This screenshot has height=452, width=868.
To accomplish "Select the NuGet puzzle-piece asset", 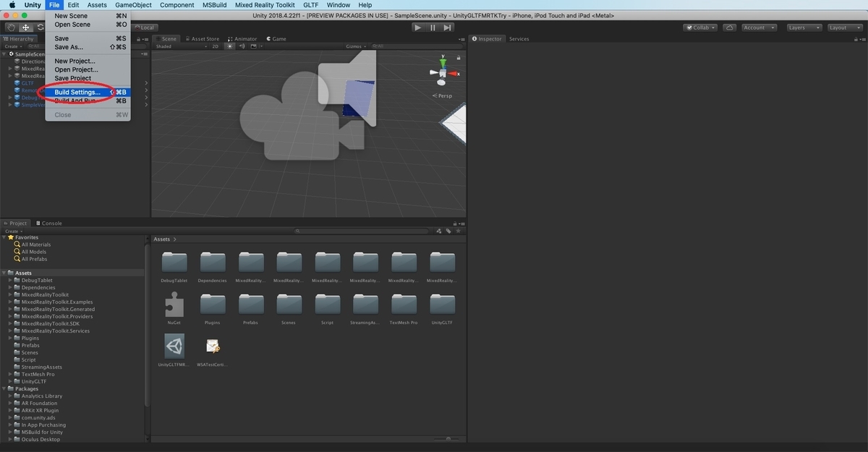I will point(174,304).
